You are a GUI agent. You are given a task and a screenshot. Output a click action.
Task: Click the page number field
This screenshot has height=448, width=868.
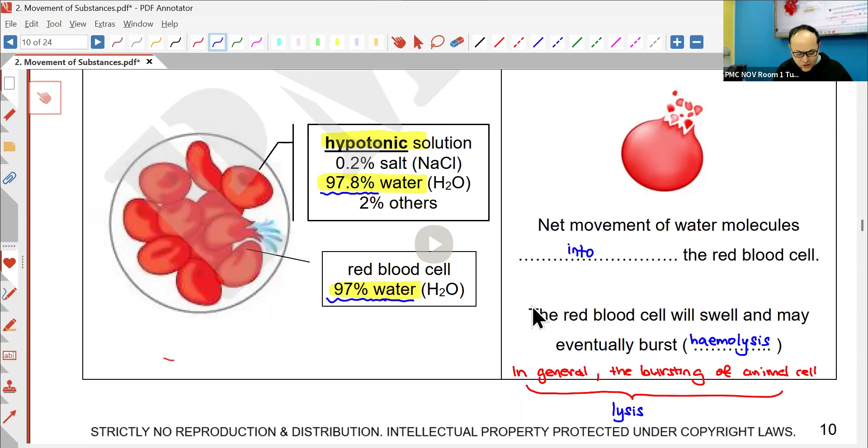pyautogui.click(x=54, y=42)
